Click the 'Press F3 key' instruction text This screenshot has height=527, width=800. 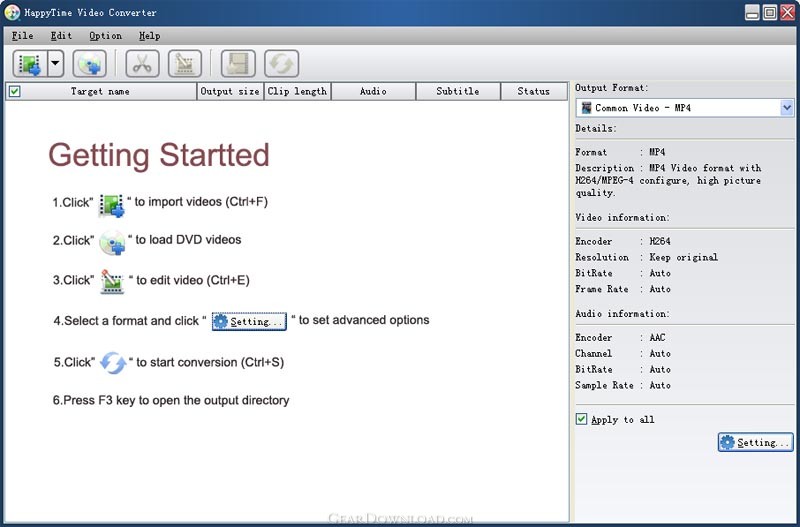[171, 400]
